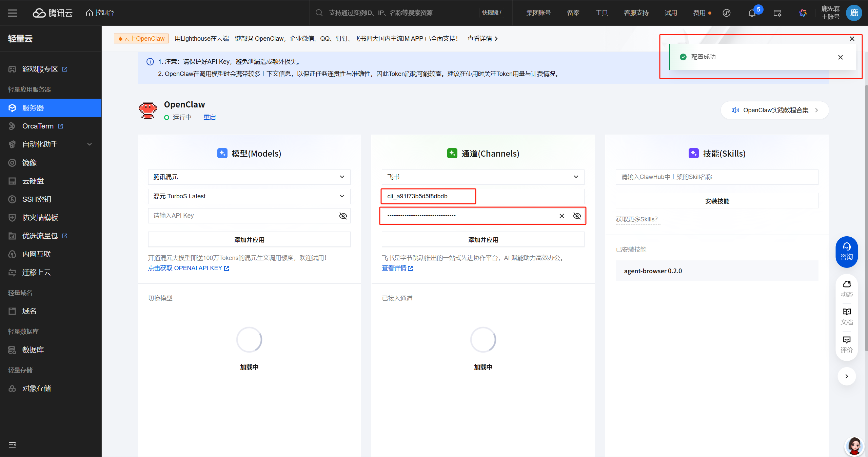Open 费用 in the top navigation
The image size is (868, 457).
pyautogui.click(x=699, y=13)
